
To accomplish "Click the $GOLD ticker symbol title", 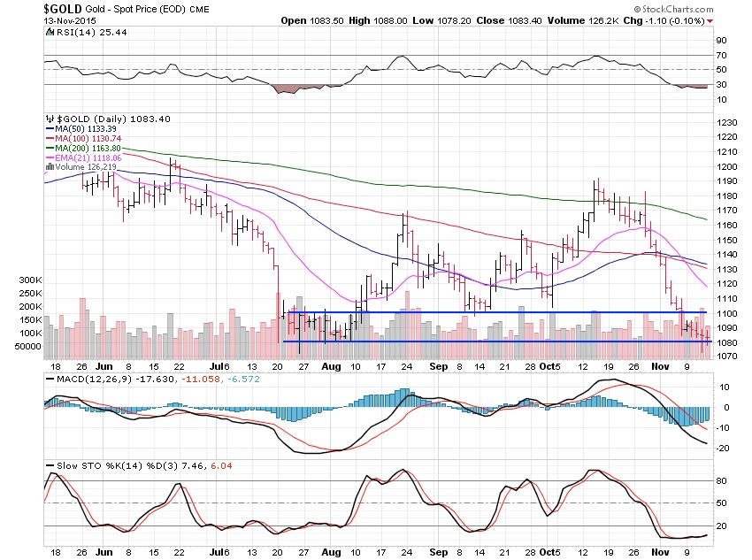I will tap(62, 9).
